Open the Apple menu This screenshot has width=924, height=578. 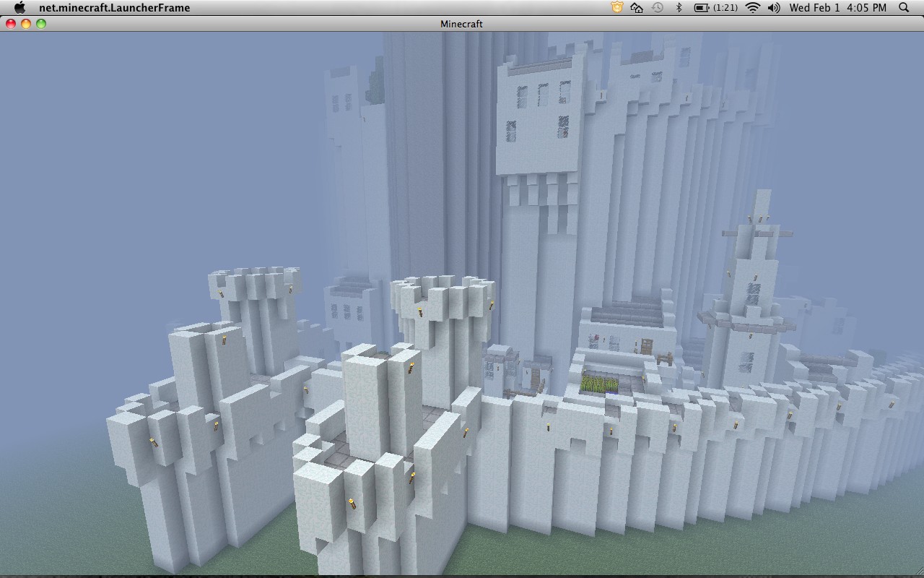(x=19, y=8)
